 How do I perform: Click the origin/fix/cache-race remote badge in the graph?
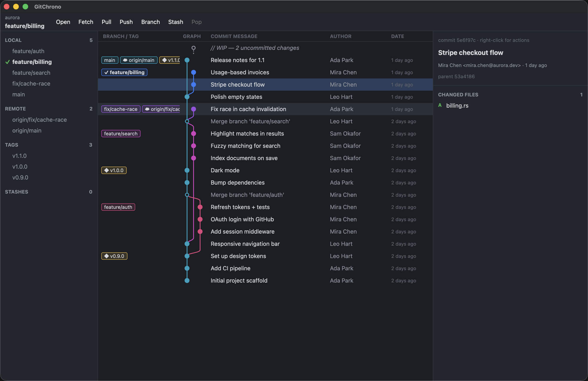pos(161,109)
